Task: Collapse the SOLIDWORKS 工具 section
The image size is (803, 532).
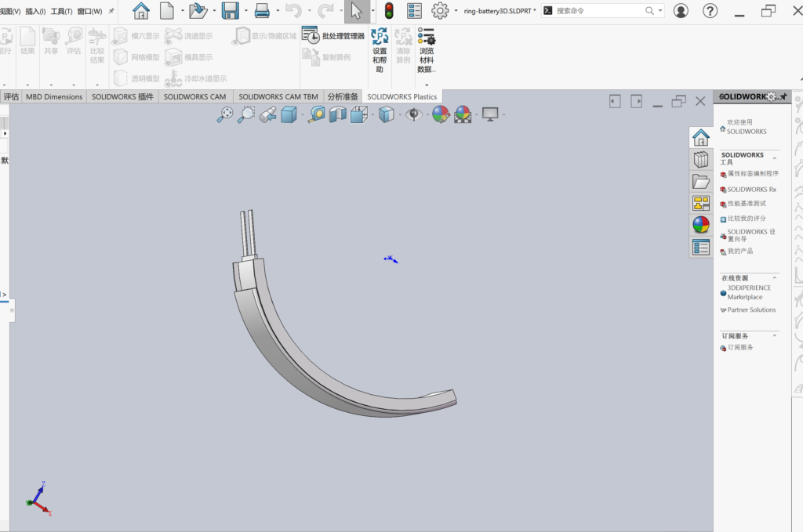Action: 775,157
